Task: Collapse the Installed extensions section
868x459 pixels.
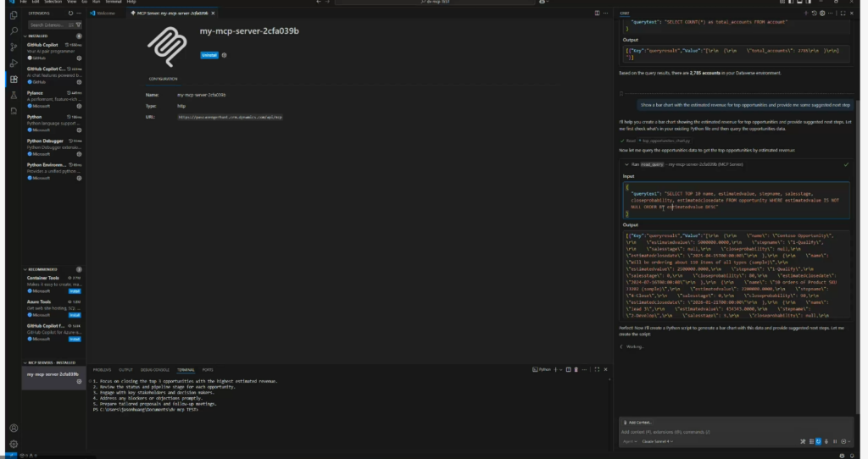Action: [x=37, y=36]
